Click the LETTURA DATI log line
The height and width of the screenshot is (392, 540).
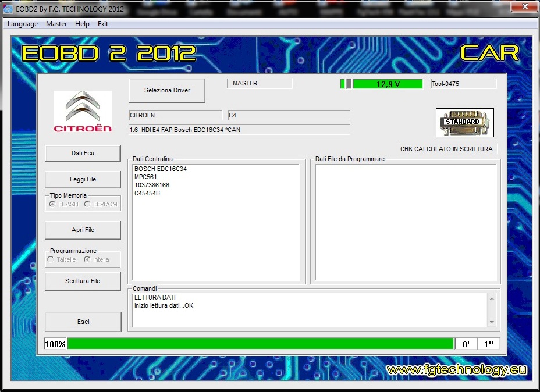pyautogui.click(x=155, y=297)
